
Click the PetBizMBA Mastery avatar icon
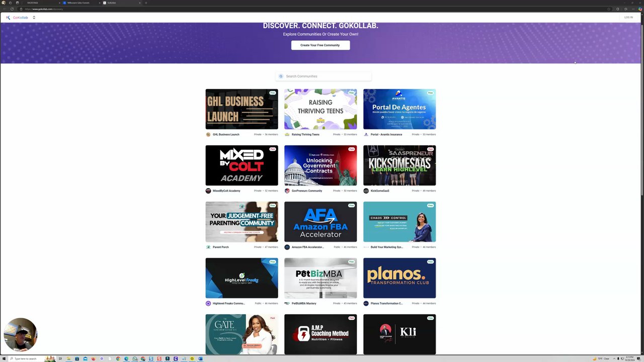(x=287, y=304)
